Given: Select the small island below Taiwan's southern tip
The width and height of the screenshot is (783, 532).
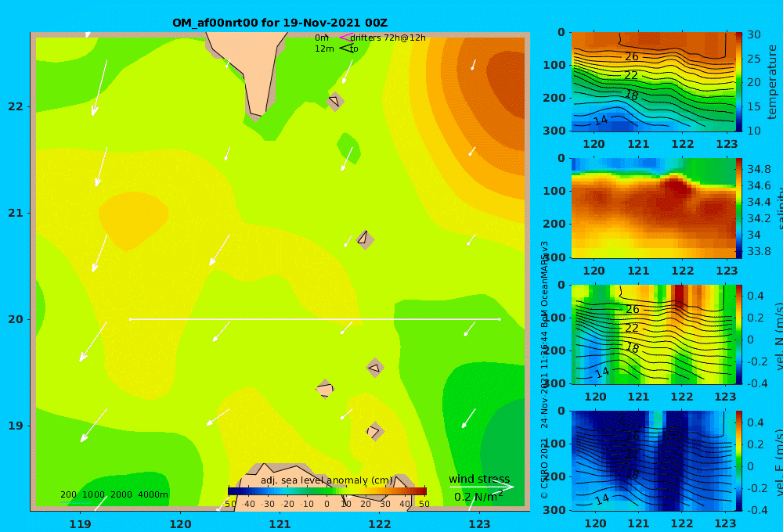Looking at the screenshot, I should [335, 102].
